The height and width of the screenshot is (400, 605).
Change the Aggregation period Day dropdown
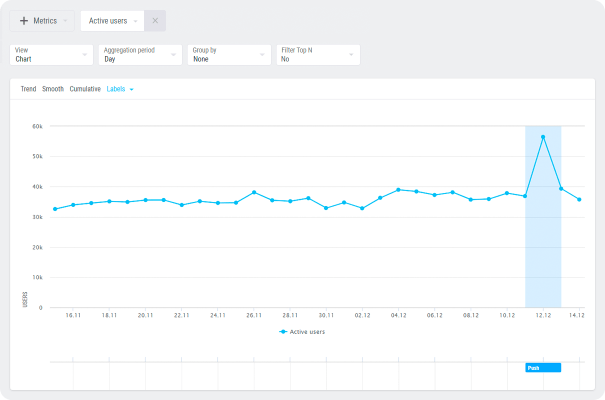(x=140, y=55)
